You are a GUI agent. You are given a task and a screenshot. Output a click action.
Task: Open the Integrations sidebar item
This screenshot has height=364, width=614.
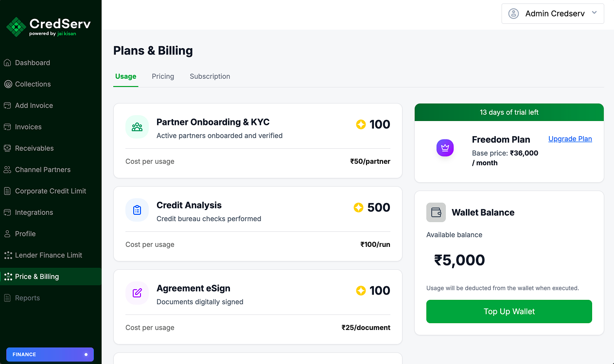click(x=34, y=212)
